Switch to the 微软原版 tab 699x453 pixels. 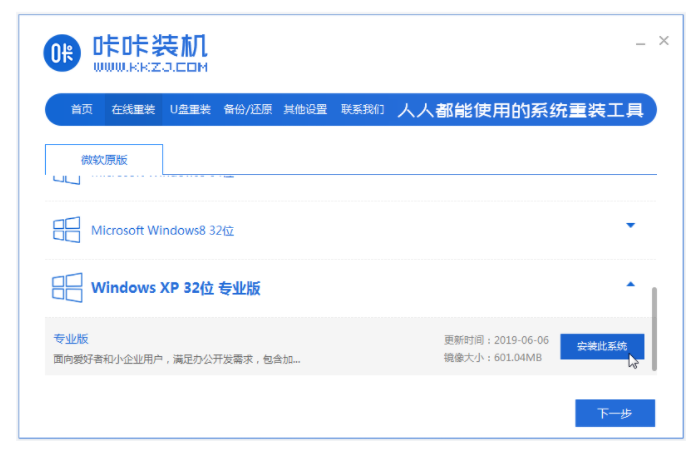104,160
